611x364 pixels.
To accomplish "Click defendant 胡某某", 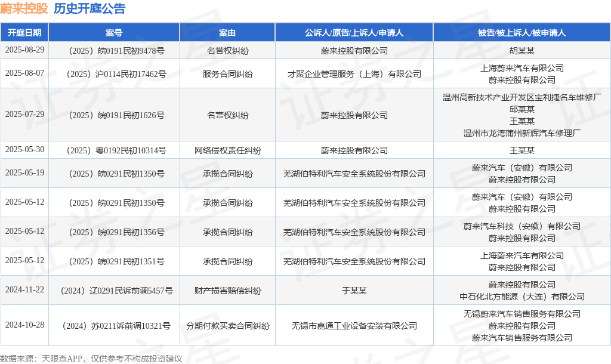I will click(x=521, y=51).
